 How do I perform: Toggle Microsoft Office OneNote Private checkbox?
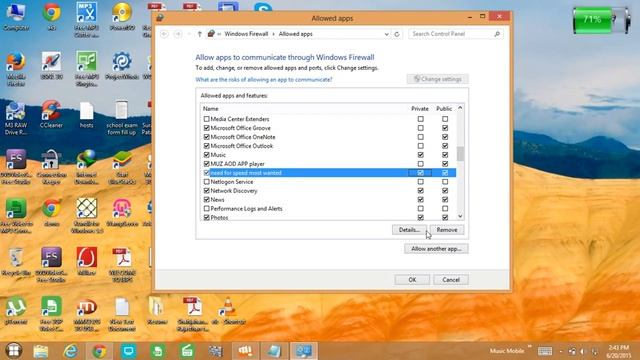420,137
